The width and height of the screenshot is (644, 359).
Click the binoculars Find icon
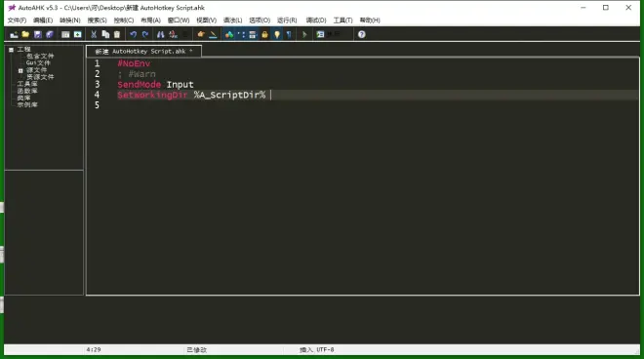[161, 34]
